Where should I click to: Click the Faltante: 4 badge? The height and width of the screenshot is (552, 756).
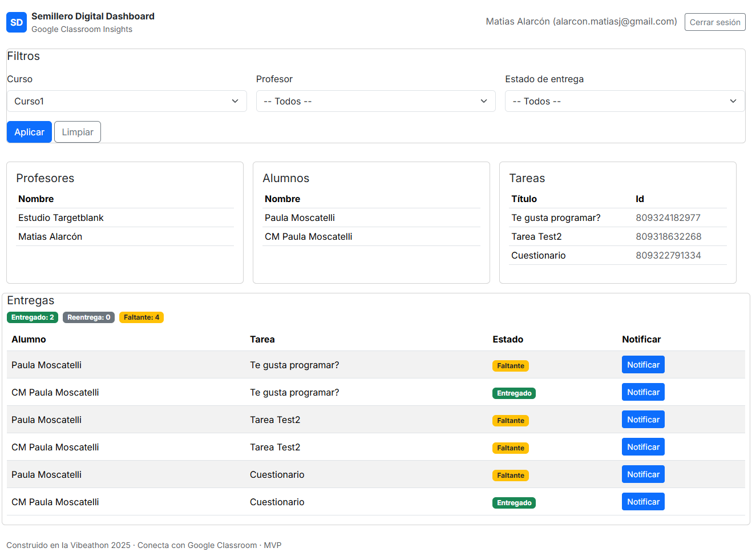pos(141,317)
